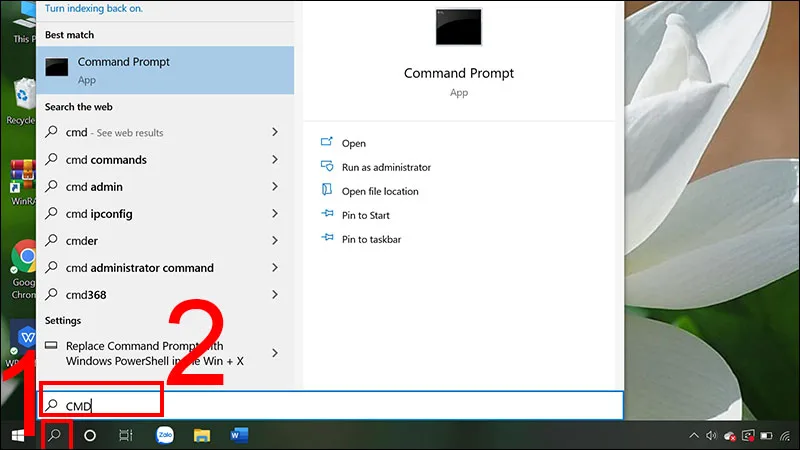Viewport: 800px width, 450px height.
Task: Expand arrow for Replace Command Prompt setting
Action: [x=275, y=353]
